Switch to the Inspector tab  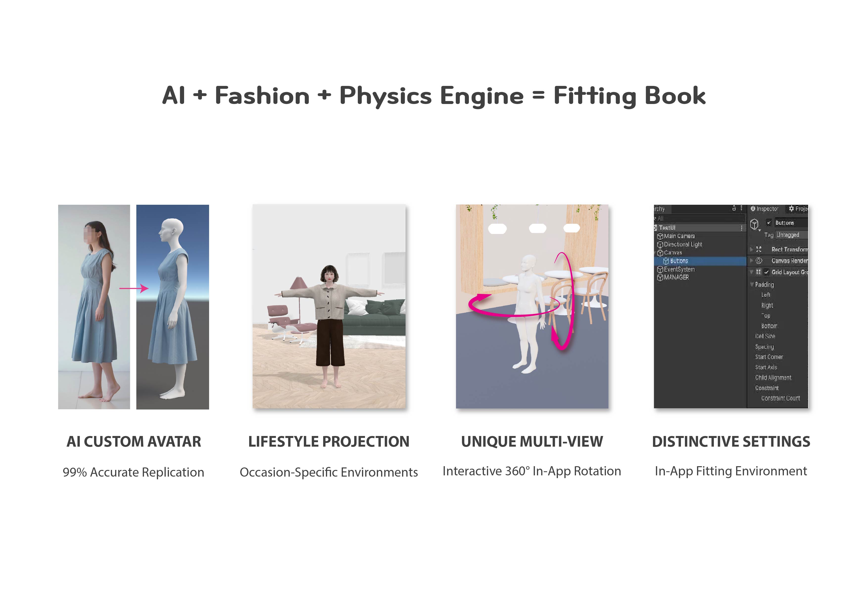point(765,209)
